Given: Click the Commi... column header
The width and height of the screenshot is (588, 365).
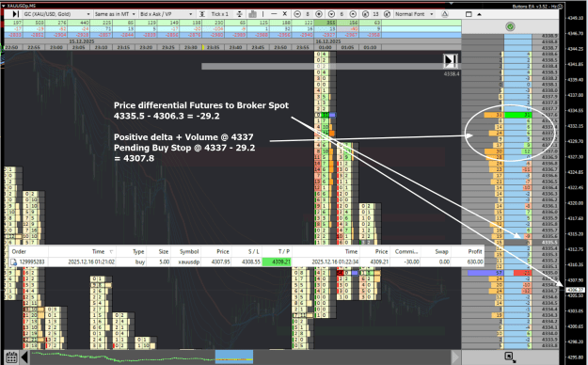Looking at the screenshot, I should point(406,252).
